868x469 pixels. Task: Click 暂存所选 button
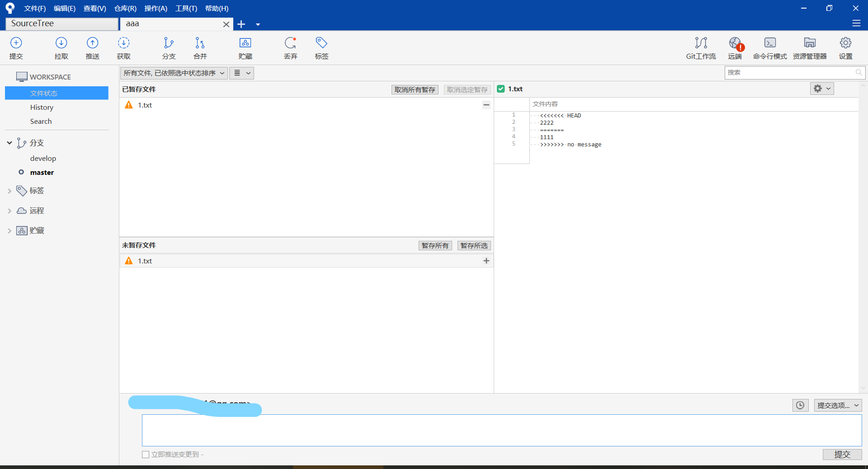click(x=474, y=245)
